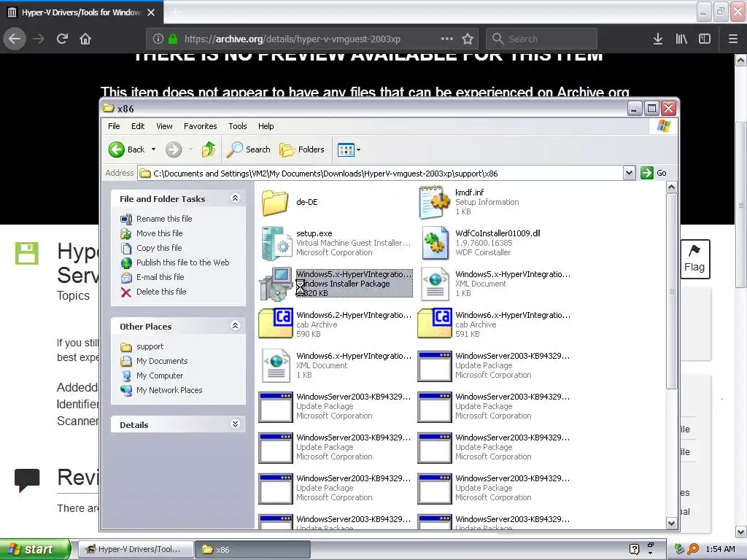The height and width of the screenshot is (560, 747).
Task: Select Windows6.2-HyperVIntegration cab archive icon
Action: coord(276,324)
